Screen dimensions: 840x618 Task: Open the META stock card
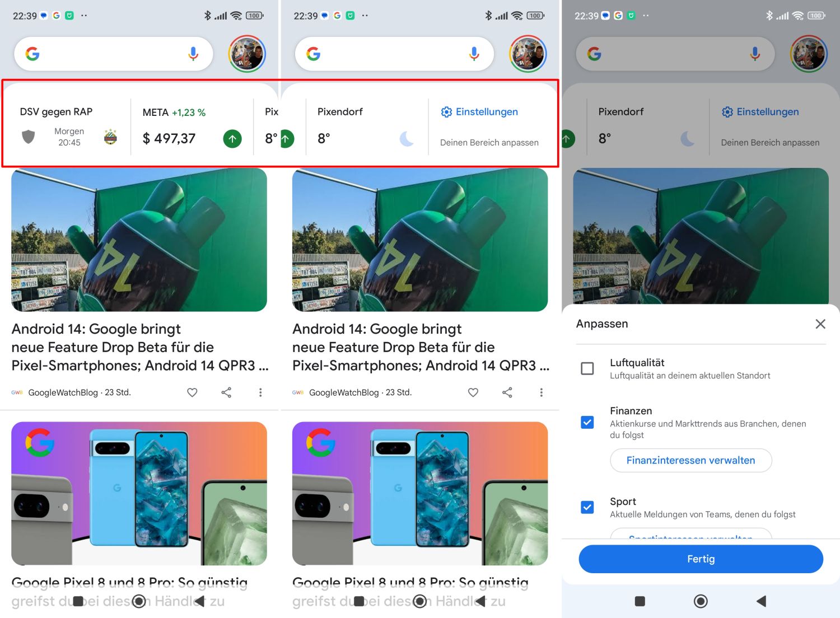click(190, 127)
